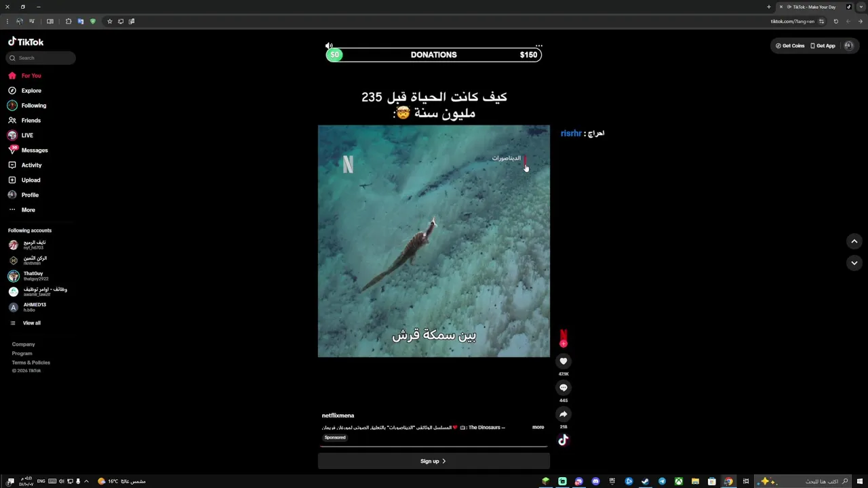Open following account rknthmin
Viewport: 868px width, 488px height.
[28, 260]
